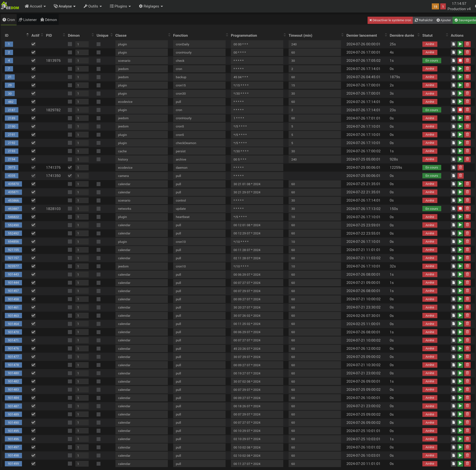The width and height of the screenshot is (476, 470).
Task: Click the Jeedom home logo
Action: click(x=10, y=6)
